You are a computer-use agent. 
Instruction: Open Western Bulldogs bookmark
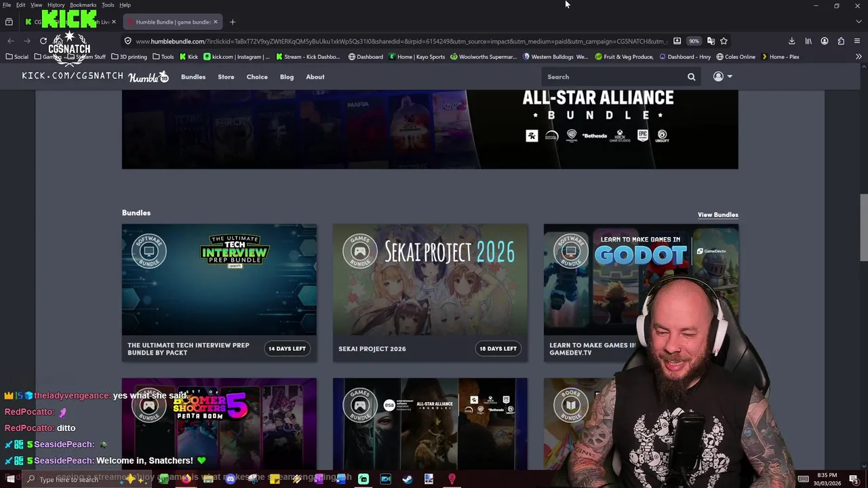pyautogui.click(x=555, y=57)
